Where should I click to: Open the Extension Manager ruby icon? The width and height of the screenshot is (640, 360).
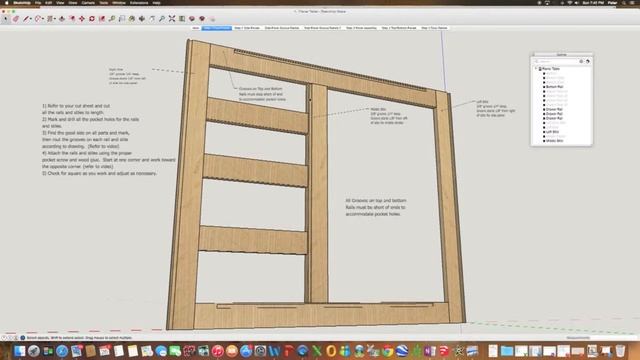click(202, 19)
